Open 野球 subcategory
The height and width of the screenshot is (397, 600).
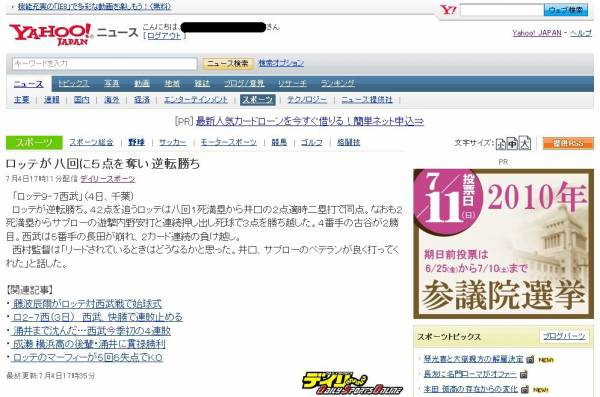point(137,142)
